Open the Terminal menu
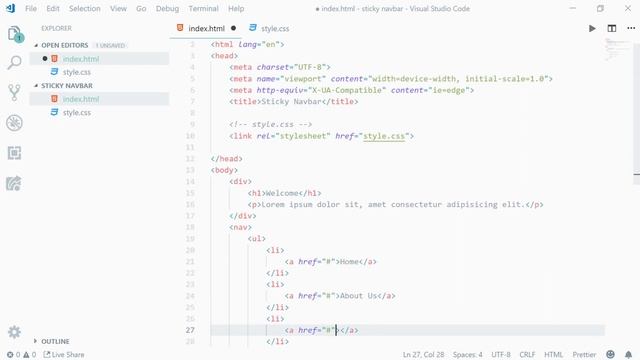 [x=203, y=9]
